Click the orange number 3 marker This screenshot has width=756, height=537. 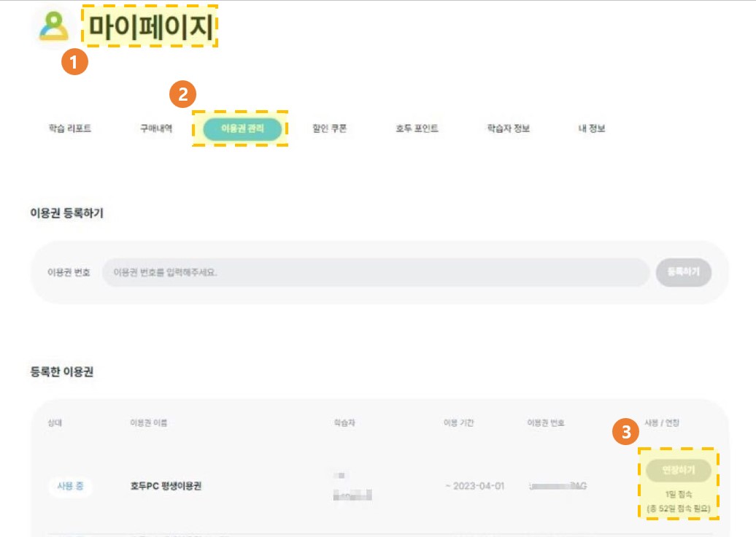tap(626, 431)
